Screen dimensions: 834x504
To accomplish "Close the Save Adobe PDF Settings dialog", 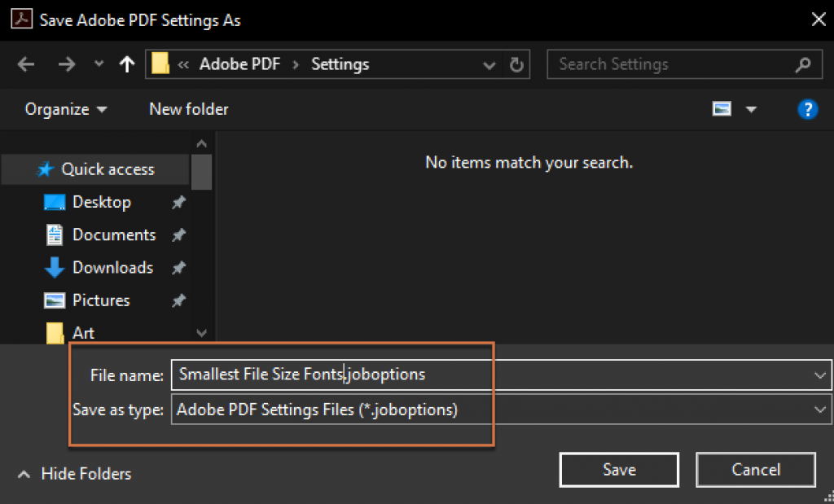I will (819, 20).
